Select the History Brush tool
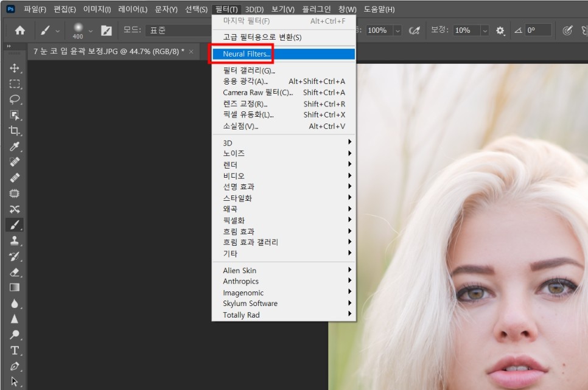This screenshot has height=390, width=588. click(x=15, y=257)
